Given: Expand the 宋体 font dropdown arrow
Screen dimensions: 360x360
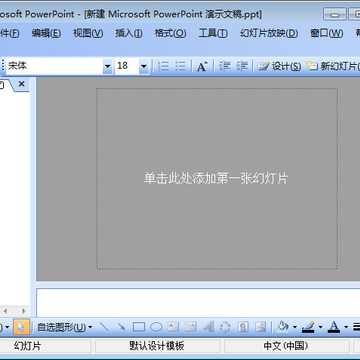Looking at the screenshot, I should [x=107, y=66].
